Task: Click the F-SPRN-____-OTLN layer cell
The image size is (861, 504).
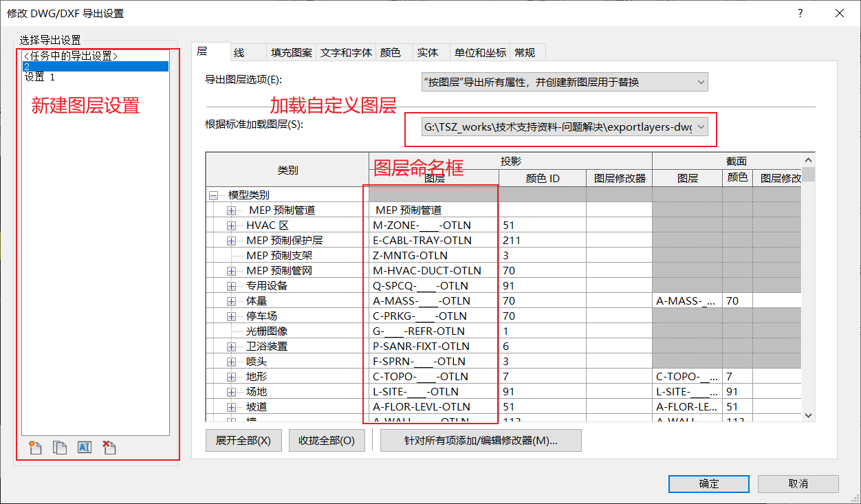Action: pyautogui.click(x=434, y=362)
